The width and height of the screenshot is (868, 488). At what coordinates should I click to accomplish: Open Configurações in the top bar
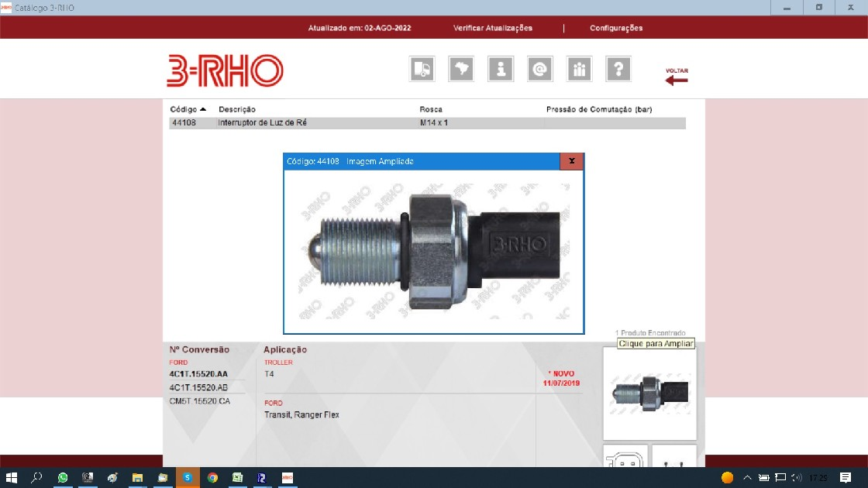[616, 28]
